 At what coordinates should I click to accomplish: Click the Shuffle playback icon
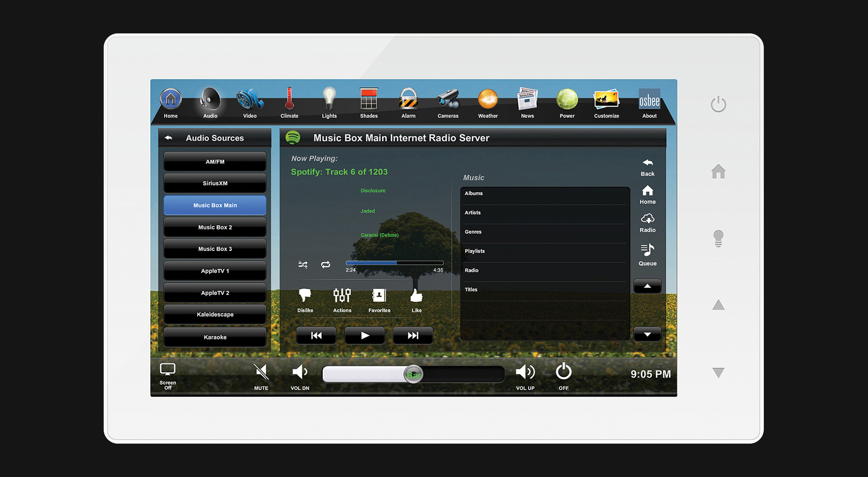coord(304,265)
